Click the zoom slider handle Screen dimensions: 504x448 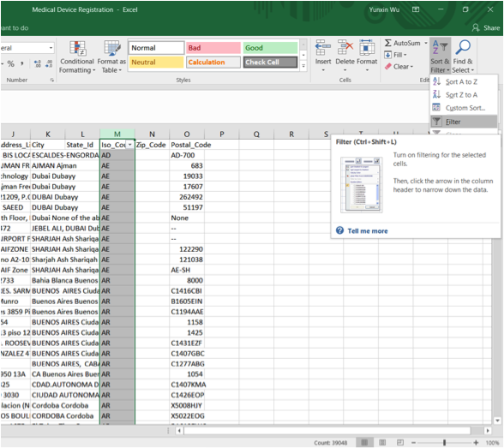pos(445,443)
